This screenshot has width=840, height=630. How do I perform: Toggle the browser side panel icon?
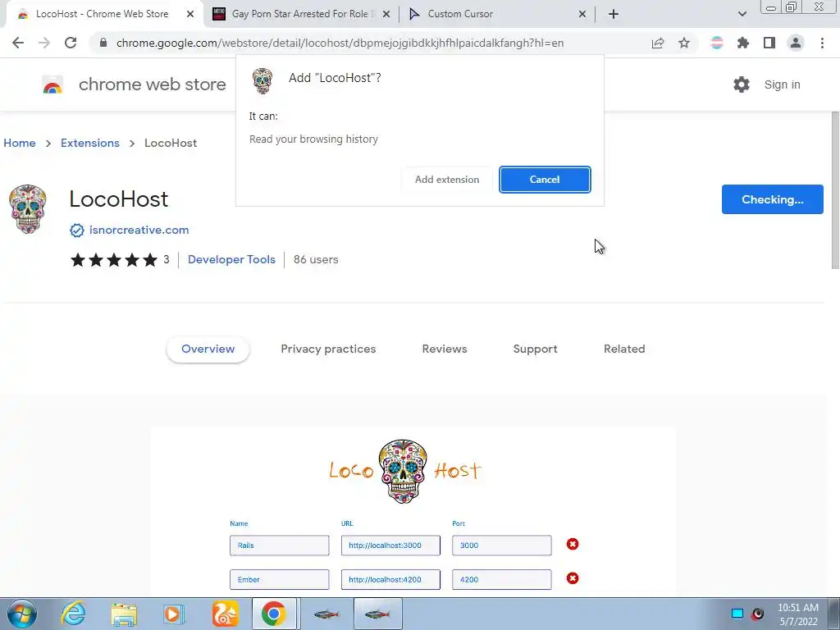point(769,43)
